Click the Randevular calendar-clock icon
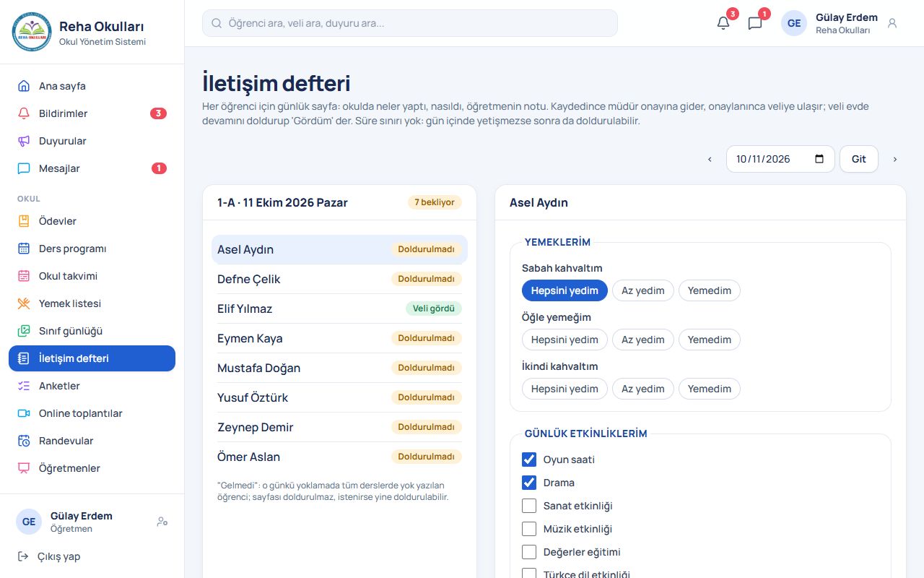 [24, 441]
